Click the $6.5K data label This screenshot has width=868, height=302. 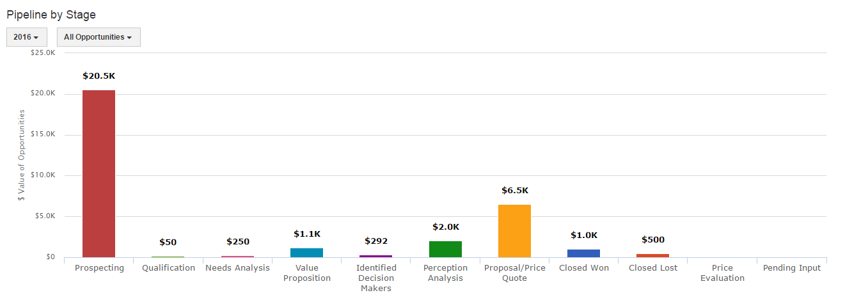pyautogui.click(x=514, y=191)
